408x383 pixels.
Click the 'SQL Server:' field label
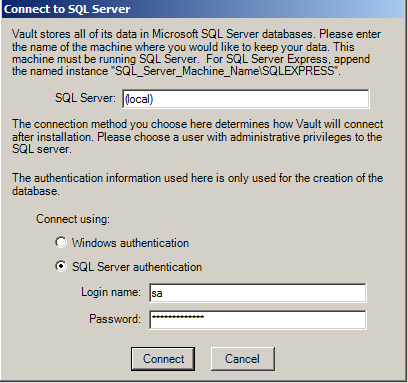[85, 98]
